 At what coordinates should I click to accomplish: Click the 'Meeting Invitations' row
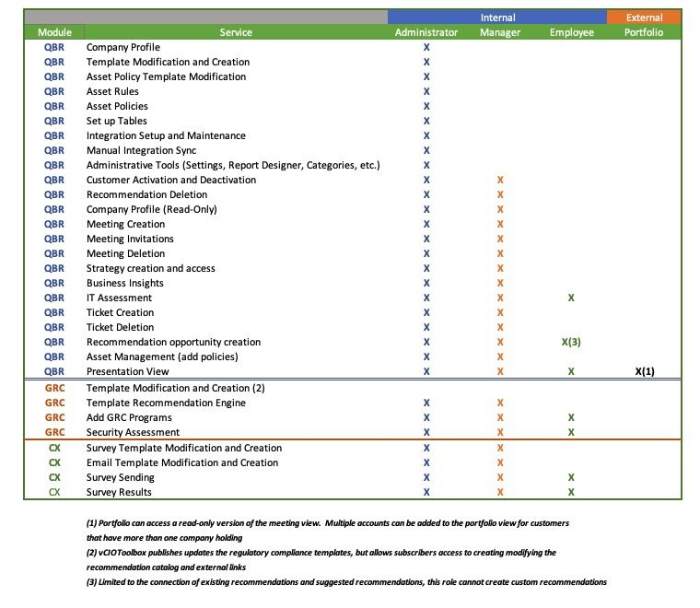(x=130, y=239)
